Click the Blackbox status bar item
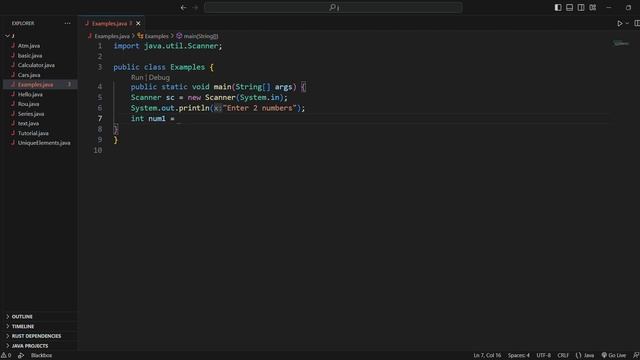 coord(41,356)
